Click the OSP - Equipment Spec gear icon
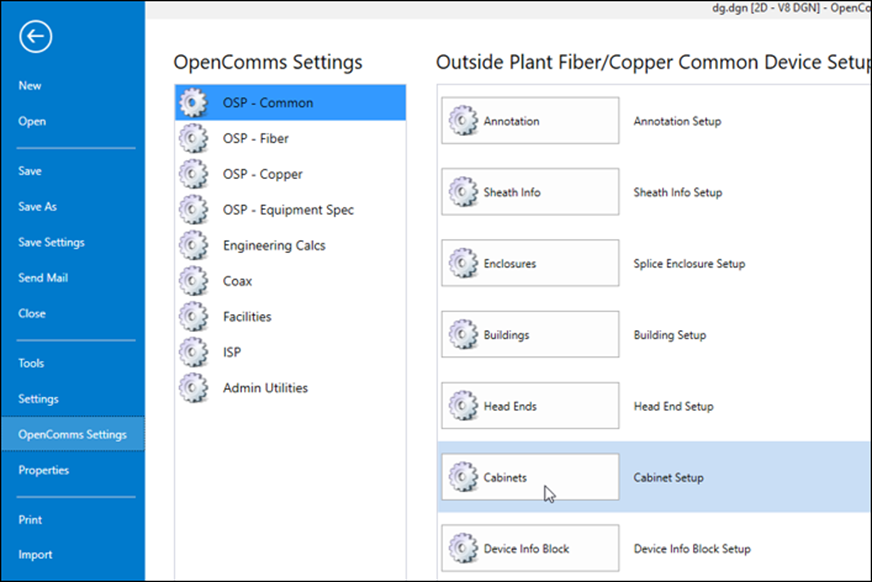 coord(194,210)
